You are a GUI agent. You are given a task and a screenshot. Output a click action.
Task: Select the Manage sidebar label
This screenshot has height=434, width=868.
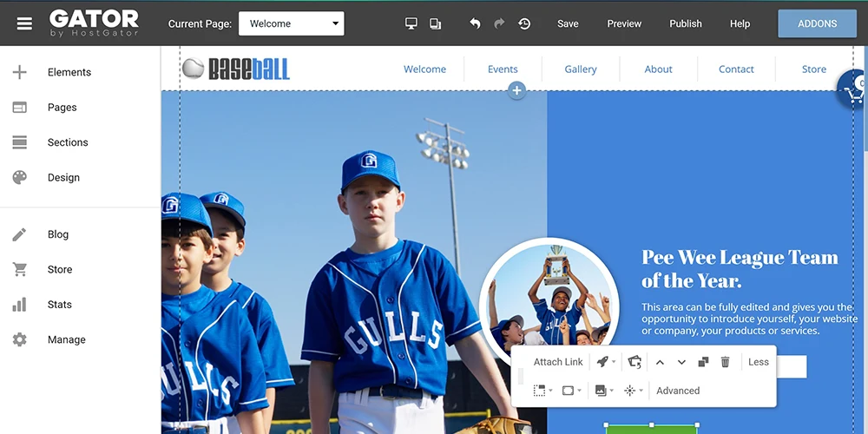click(67, 339)
